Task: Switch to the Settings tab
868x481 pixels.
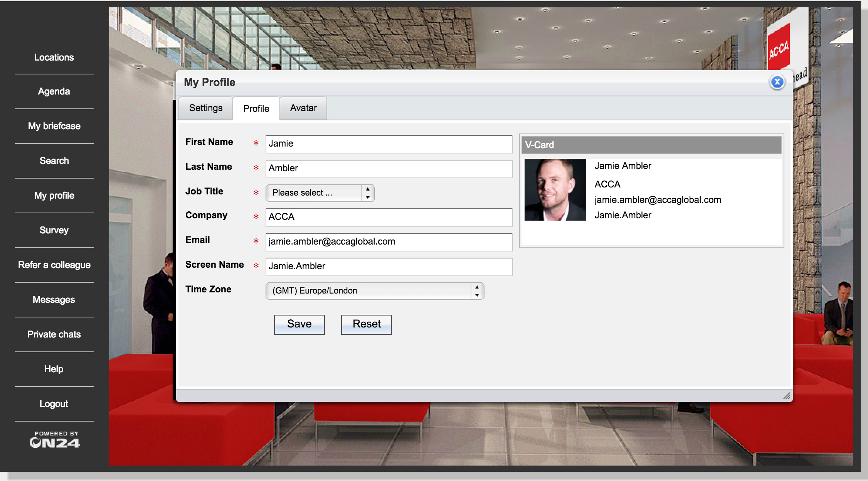Action: point(206,108)
